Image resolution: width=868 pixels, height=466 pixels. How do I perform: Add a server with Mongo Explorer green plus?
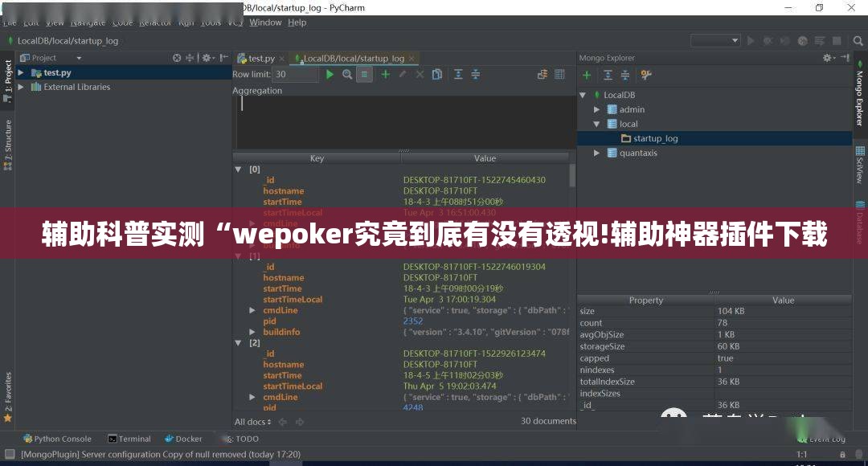(587, 76)
